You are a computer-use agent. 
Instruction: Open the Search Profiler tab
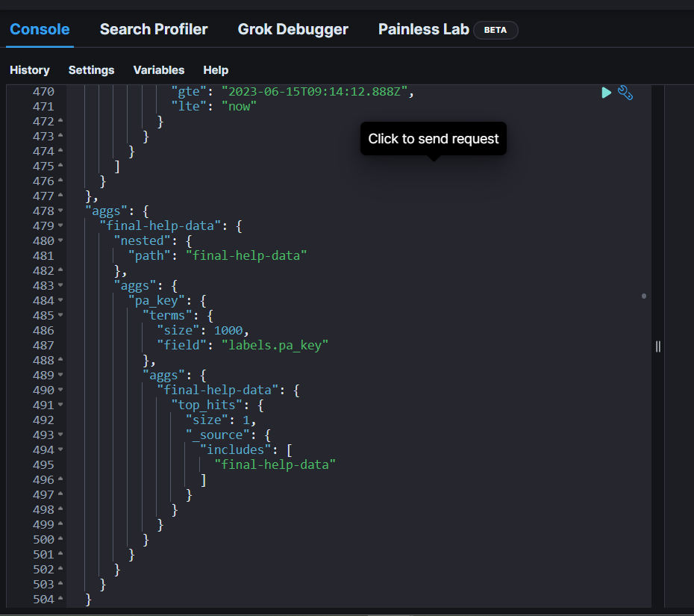[x=154, y=29]
